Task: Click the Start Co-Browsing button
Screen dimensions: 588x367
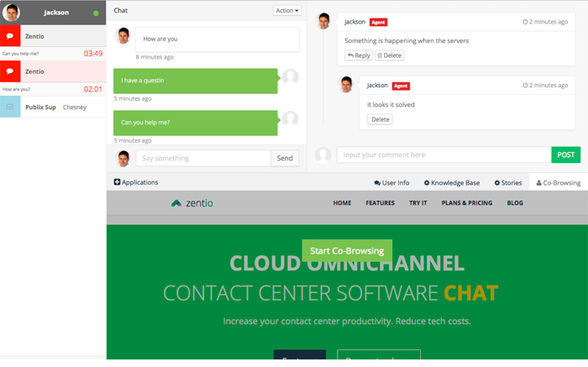Action: [x=347, y=251]
